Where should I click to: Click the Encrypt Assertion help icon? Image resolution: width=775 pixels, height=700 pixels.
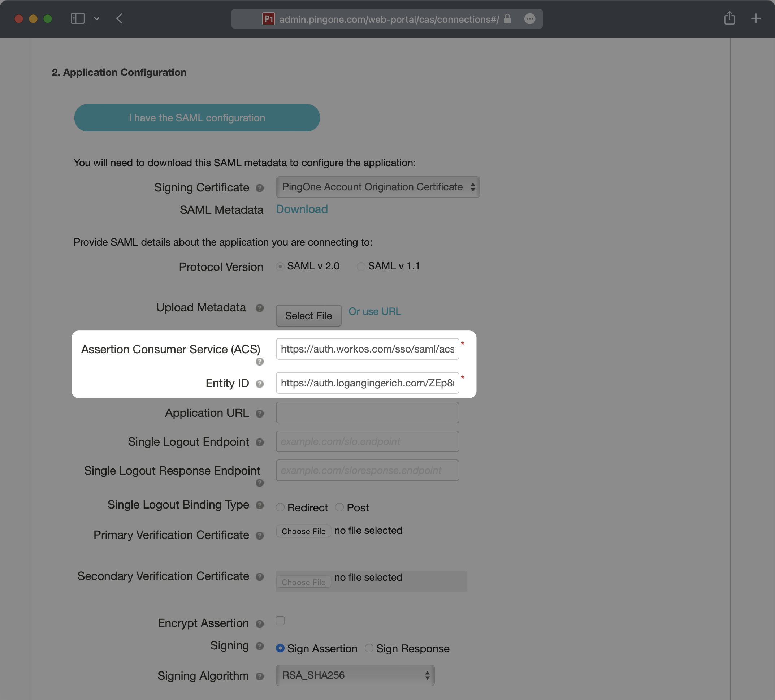pos(260,624)
